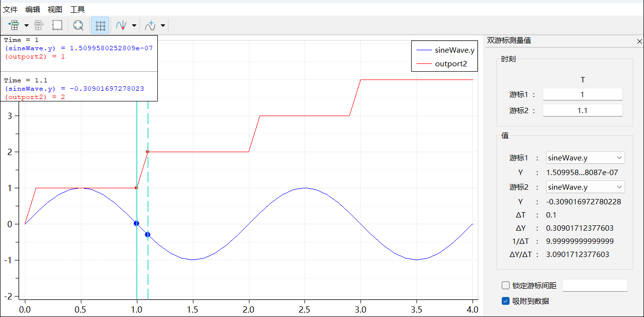
Task: Open the 游标2 sineWave.y variable dropdown
Action: tap(585, 187)
